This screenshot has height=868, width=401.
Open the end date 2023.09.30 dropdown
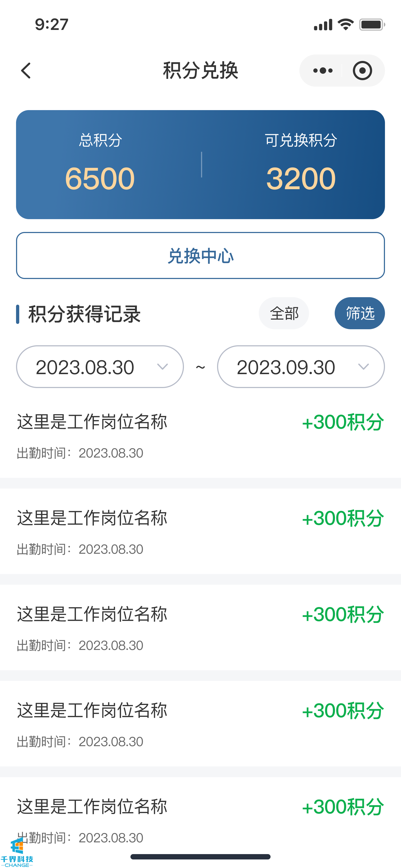pyautogui.click(x=300, y=367)
